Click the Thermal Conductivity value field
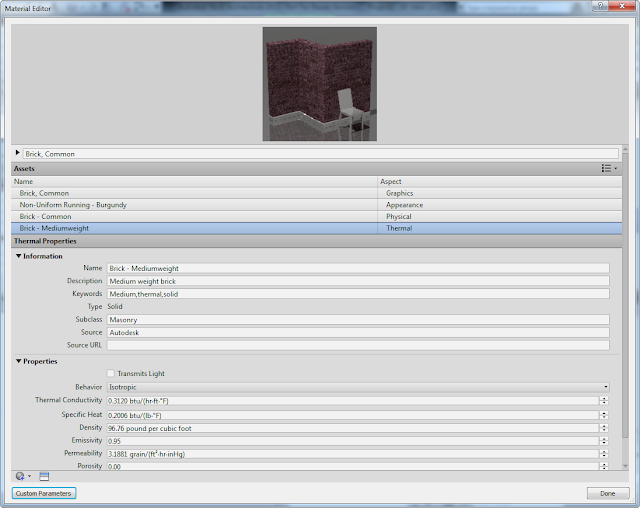The height and width of the screenshot is (508, 640). 353,401
